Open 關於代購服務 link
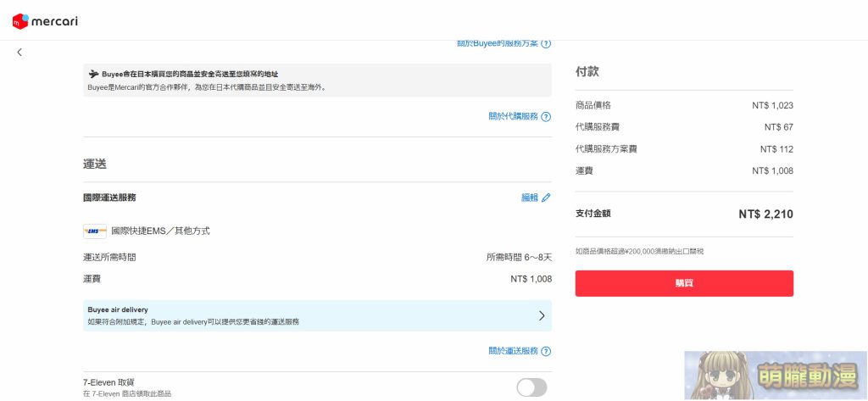The height and width of the screenshot is (401, 868). pos(513,116)
